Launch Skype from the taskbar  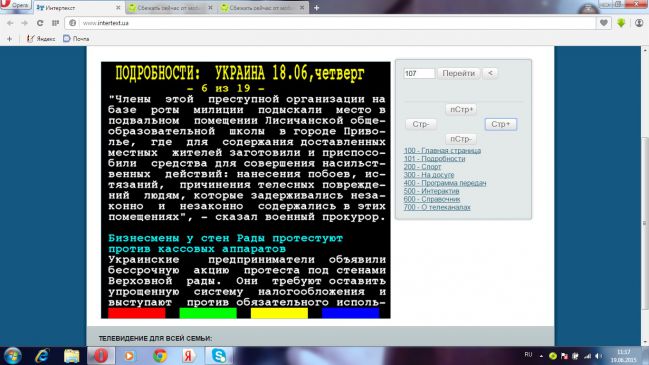pyautogui.click(x=219, y=355)
